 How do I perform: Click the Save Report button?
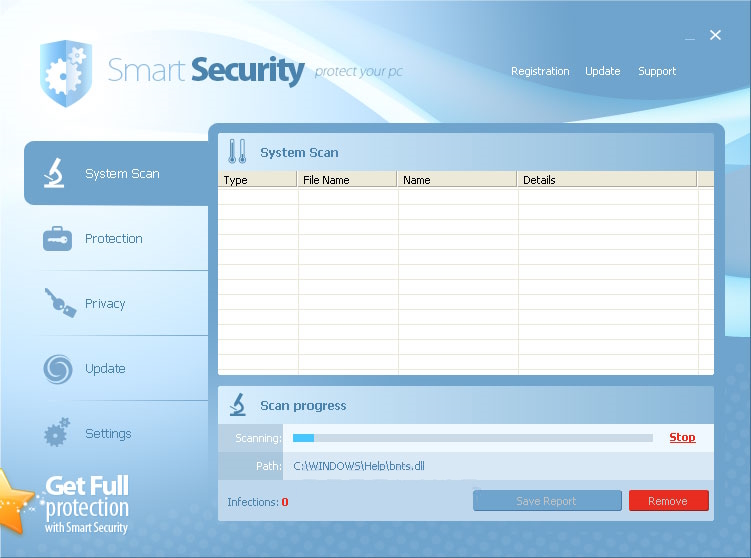546,501
